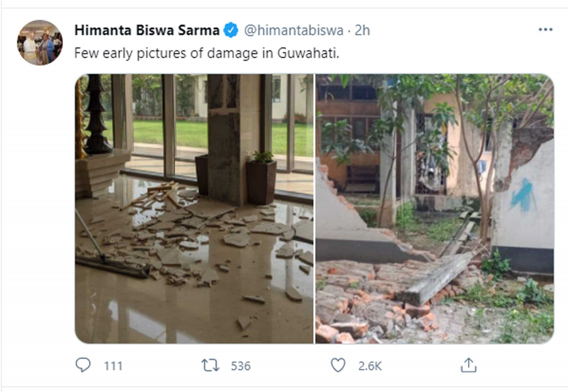Open the three-dot more options menu
The image size is (568, 392).
click(x=545, y=30)
